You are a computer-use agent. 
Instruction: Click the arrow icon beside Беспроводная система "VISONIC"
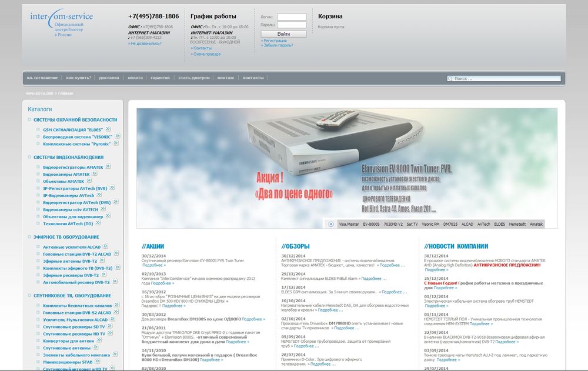pyautogui.click(x=118, y=136)
